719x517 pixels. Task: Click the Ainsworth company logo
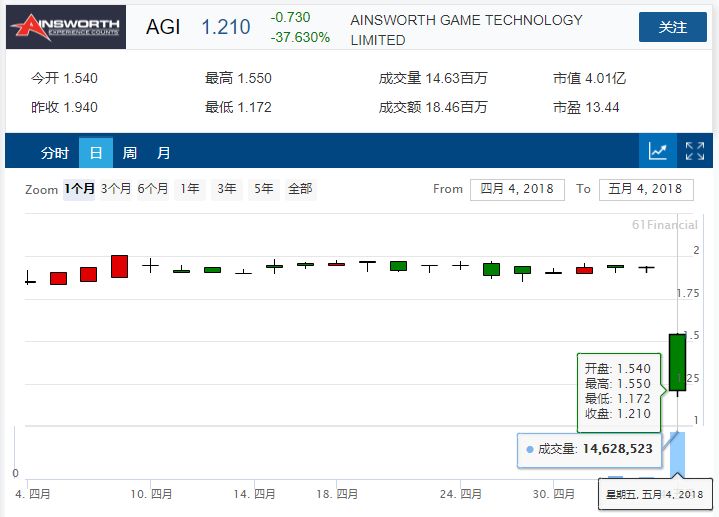tap(66, 27)
